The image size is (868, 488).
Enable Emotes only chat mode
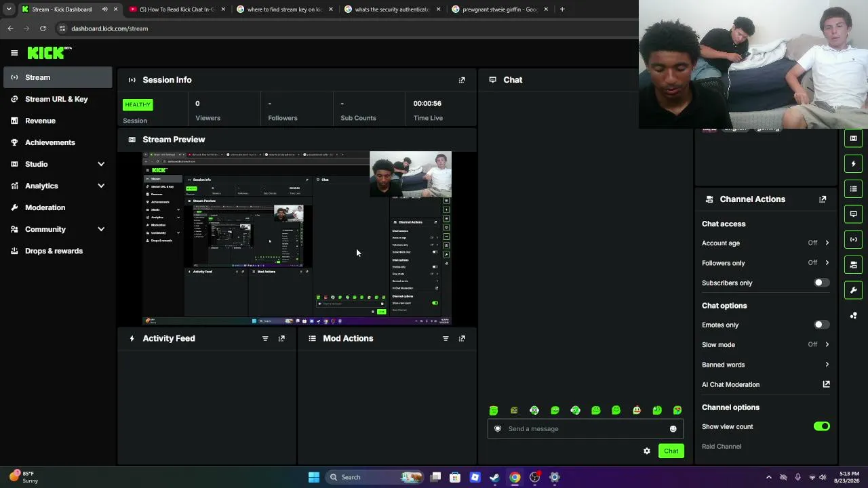pyautogui.click(x=821, y=325)
